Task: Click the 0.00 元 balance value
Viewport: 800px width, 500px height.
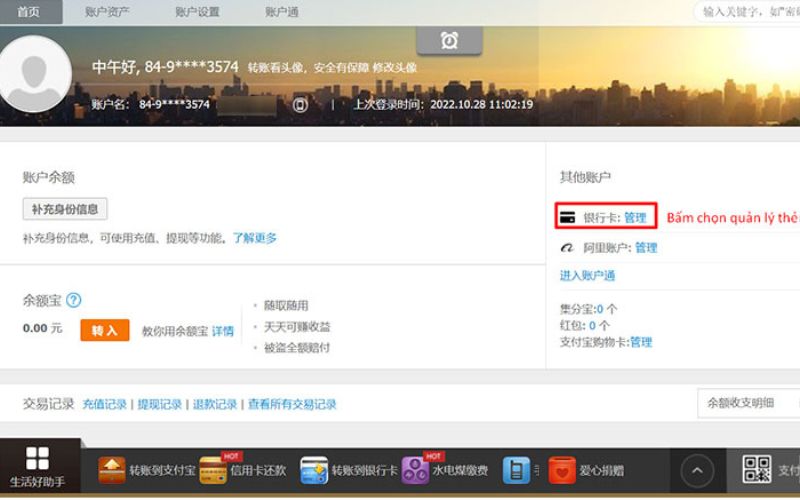Action: tap(42, 328)
